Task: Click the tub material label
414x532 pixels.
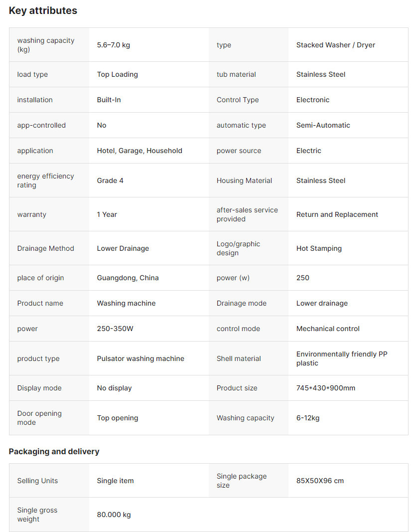Action: point(236,74)
